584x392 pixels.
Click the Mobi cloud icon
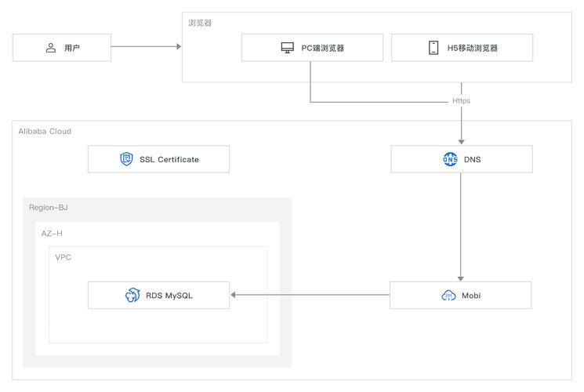[448, 296]
